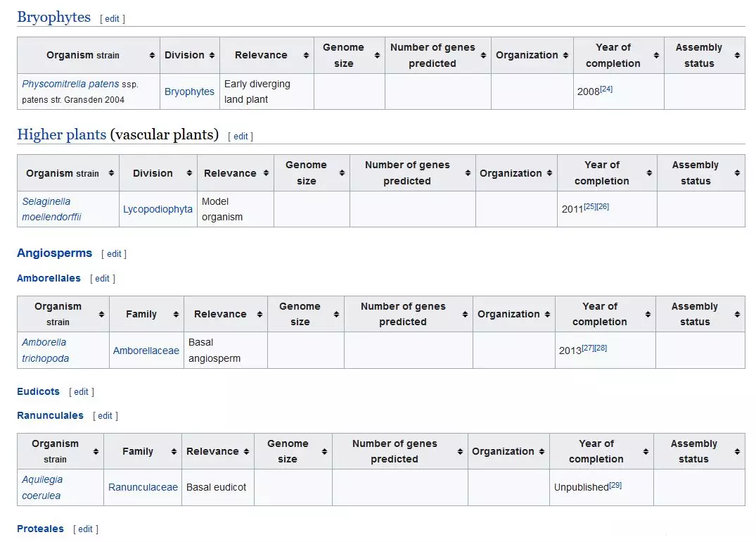
Task: Open the Ranunculaceae family link
Action: 143,487
